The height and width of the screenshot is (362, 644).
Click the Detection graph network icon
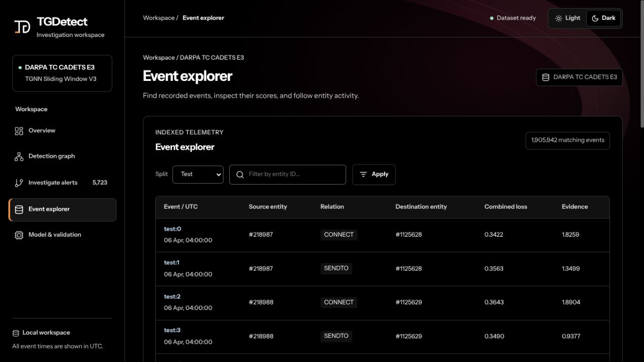(19, 157)
